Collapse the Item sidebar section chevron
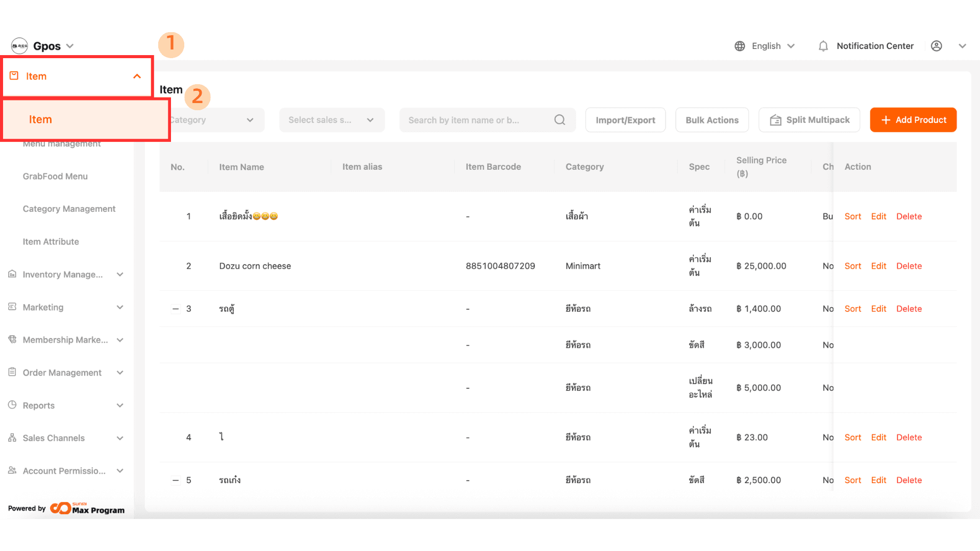The width and height of the screenshot is (980, 551). pos(137,76)
